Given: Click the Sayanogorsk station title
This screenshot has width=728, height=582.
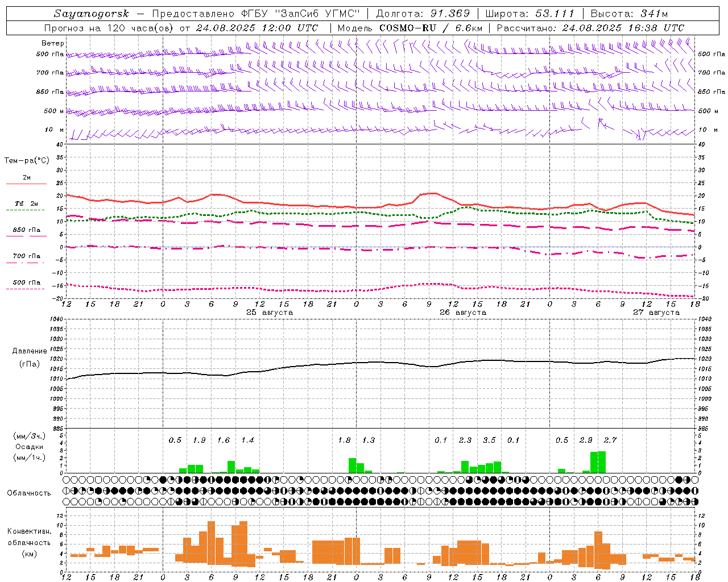Looking at the screenshot, I should tap(92, 14).
